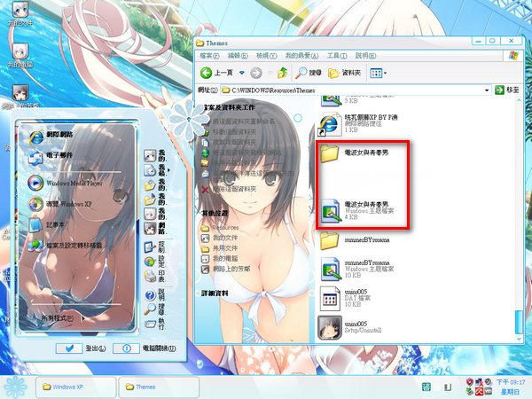Select 電波女與青春男 folder

pyautogui.click(x=355, y=153)
